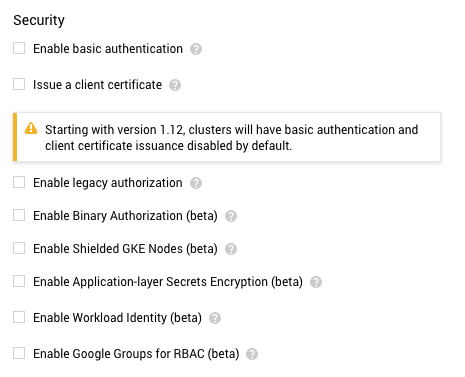Show help for Google Groups for RBAC
The width and height of the screenshot is (465, 377).
coord(252,354)
